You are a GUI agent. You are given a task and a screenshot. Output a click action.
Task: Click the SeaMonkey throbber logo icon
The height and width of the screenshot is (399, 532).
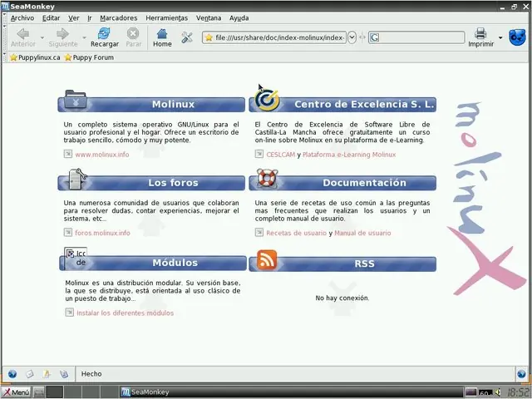coord(517,37)
